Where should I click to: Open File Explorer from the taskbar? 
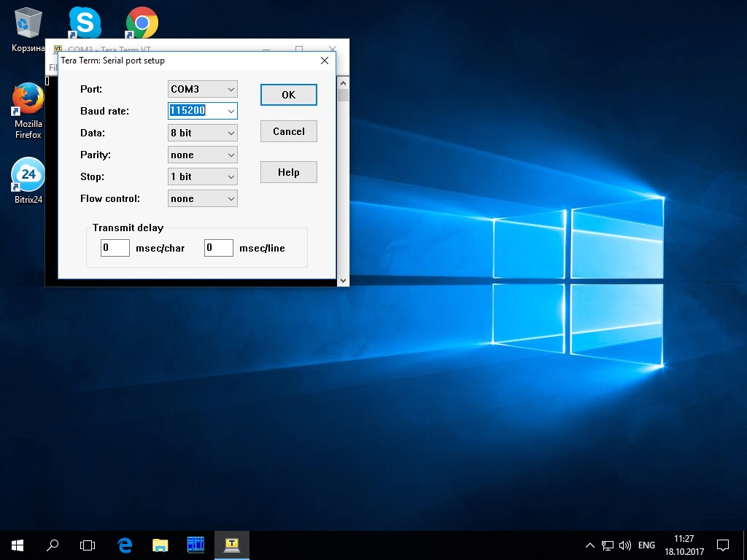tap(160, 545)
